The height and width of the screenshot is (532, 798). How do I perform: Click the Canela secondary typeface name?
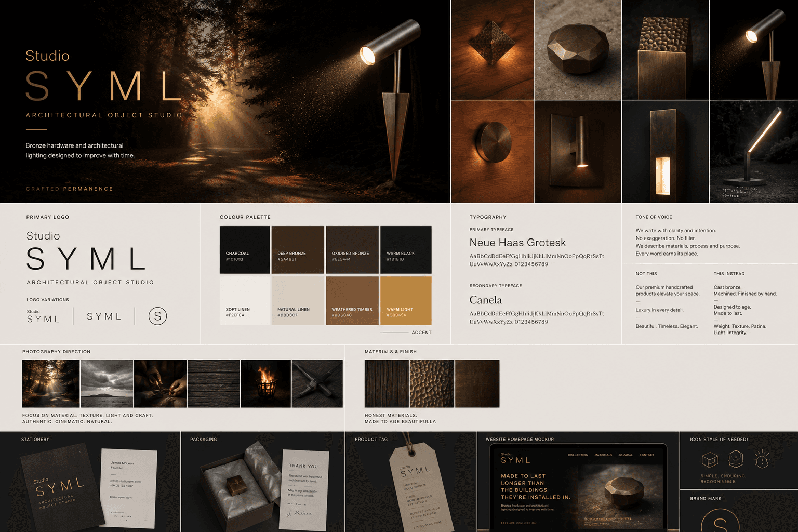tap(486, 300)
